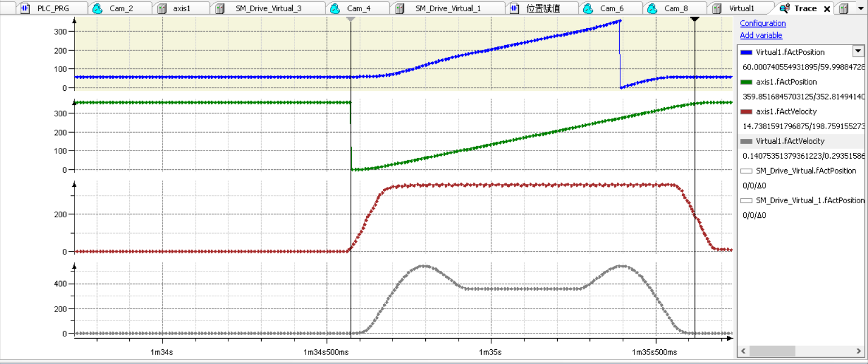This screenshot has height=364, width=868.
Task: Switch to the Cam_6 tab
Action: (x=611, y=8)
